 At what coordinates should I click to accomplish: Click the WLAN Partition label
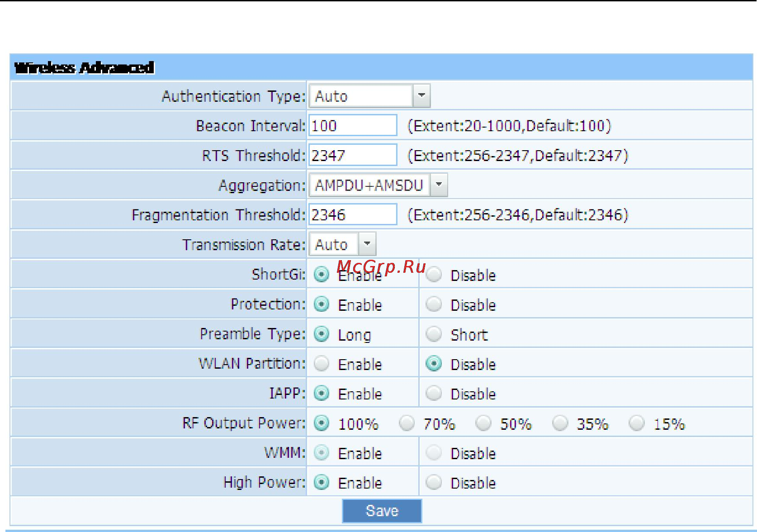tap(252, 363)
